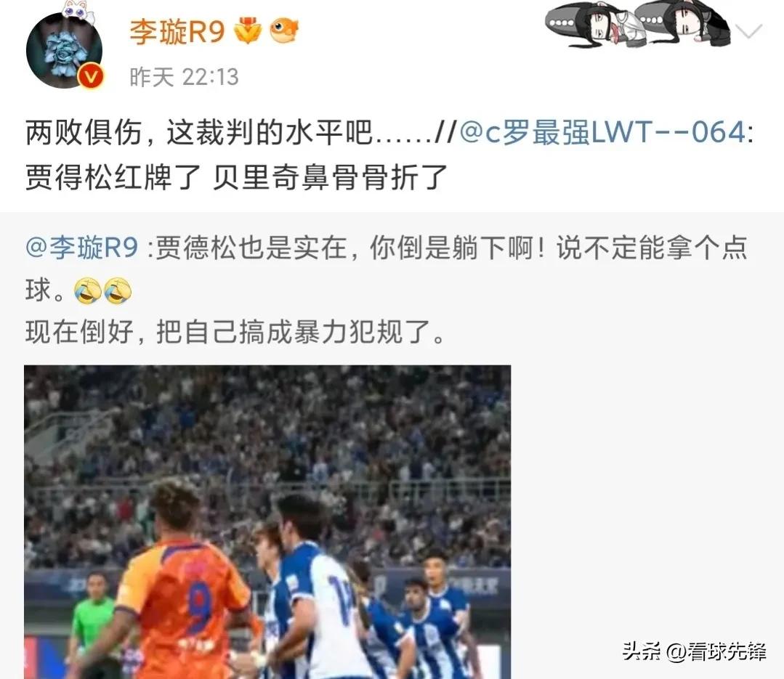Click the line 现在倒好，把自己搞成暴力犯规了
784x679 pixels.
235,332
